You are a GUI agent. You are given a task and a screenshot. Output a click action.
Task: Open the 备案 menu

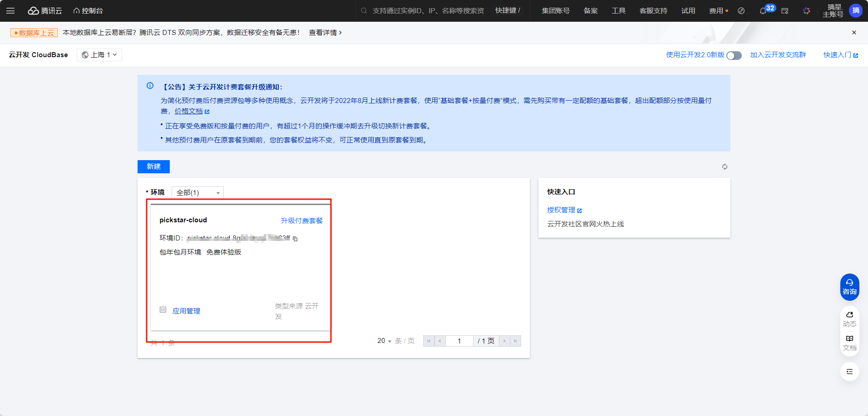click(x=591, y=10)
